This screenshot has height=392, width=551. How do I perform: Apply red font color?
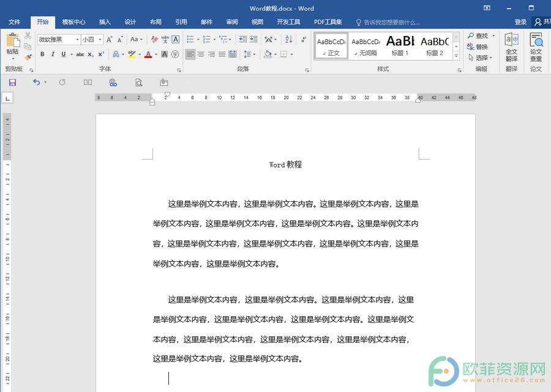click(x=148, y=54)
